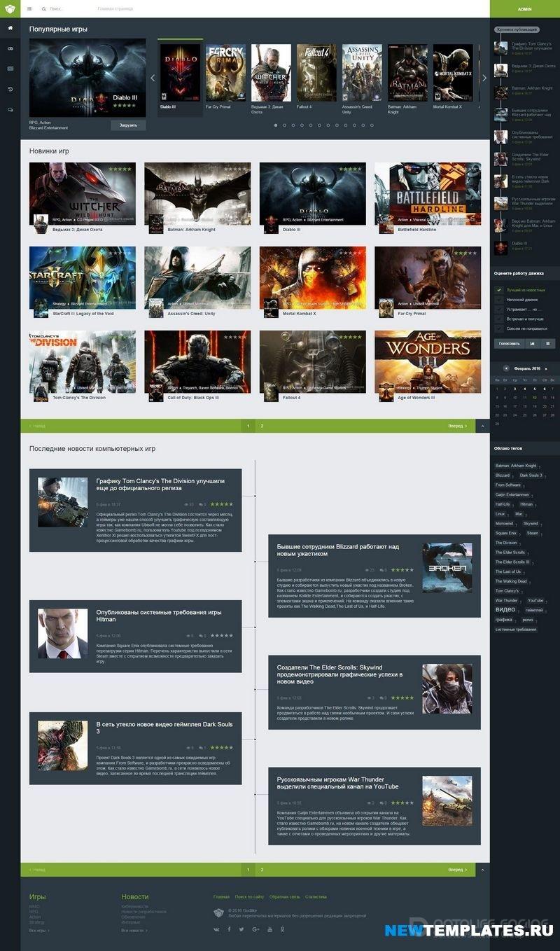560x951 pixels.
Task: Open Facebook social link in footer
Action: (x=229, y=929)
